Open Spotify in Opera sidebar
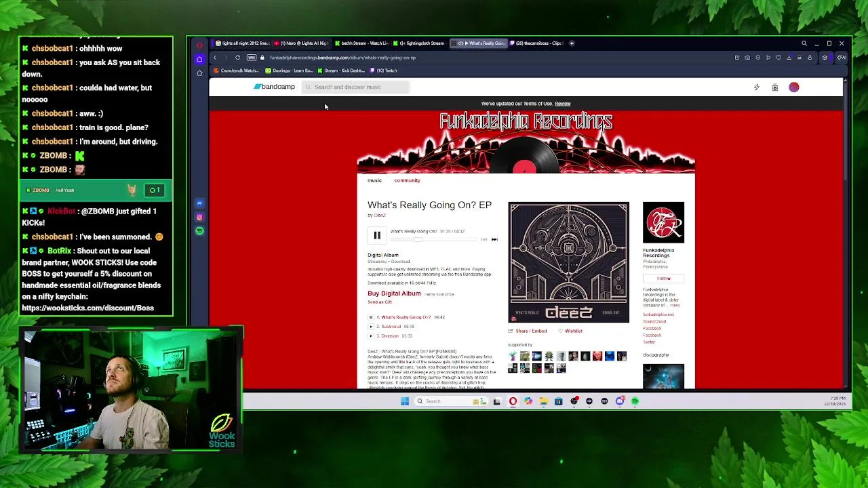Screen dimensions: 868x488 click(x=199, y=232)
